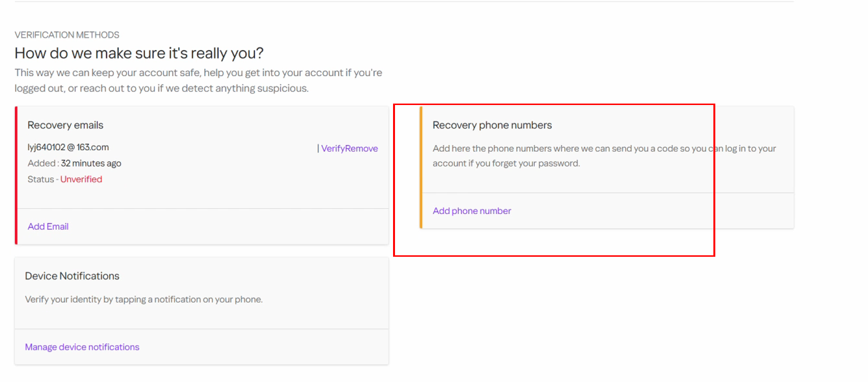
Task: Click the Recovery emails card heading
Action: [x=66, y=125]
